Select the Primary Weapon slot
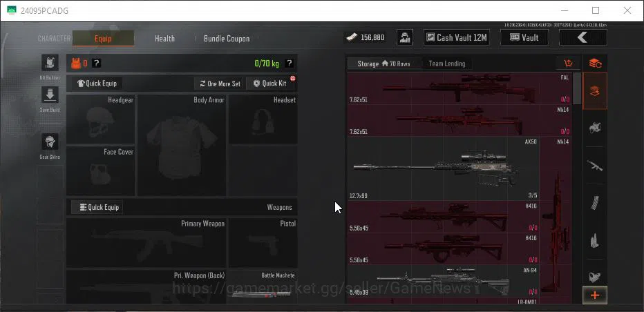Screen dimensions: 644x312 click(146, 242)
